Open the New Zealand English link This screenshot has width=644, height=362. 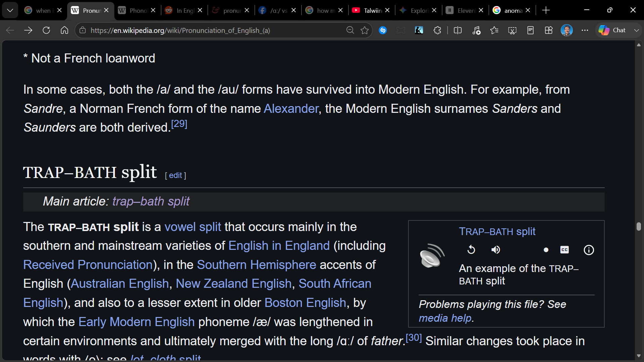coord(234,284)
